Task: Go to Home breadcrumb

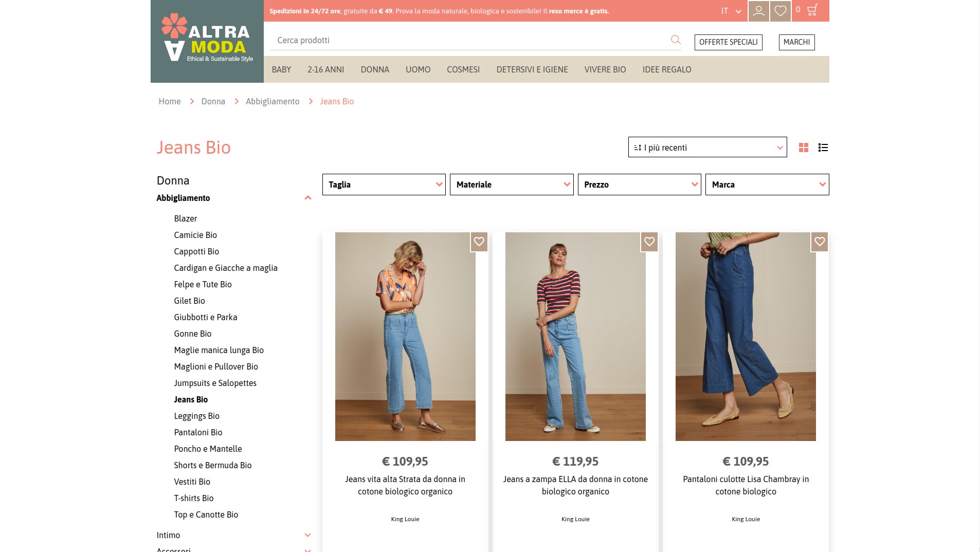Action: click(170, 101)
